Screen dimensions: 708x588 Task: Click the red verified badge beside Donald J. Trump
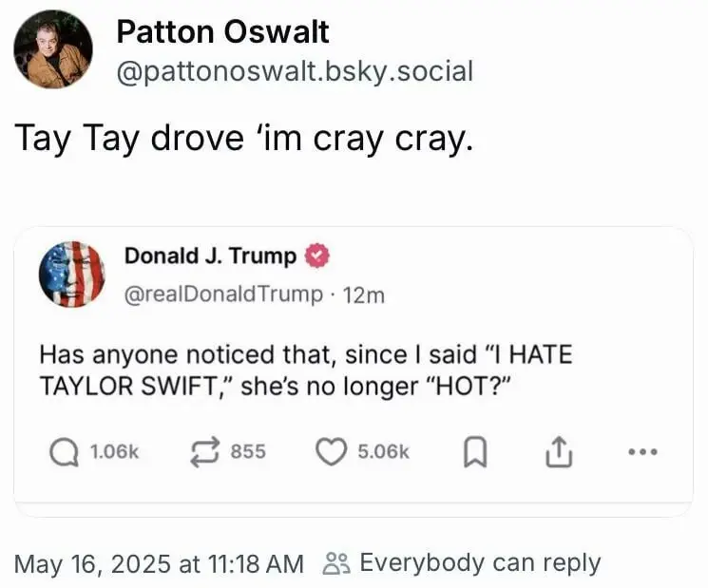pos(317,256)
